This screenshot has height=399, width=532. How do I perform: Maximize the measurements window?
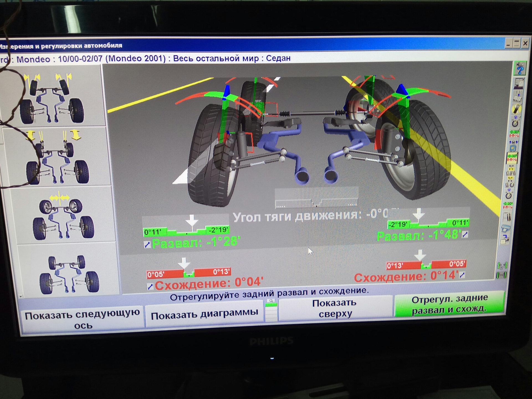coord(516,44)
